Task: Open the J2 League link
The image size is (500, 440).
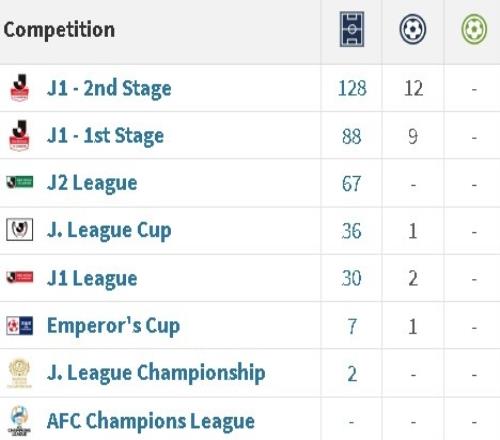Action: [x=92, y=183]
